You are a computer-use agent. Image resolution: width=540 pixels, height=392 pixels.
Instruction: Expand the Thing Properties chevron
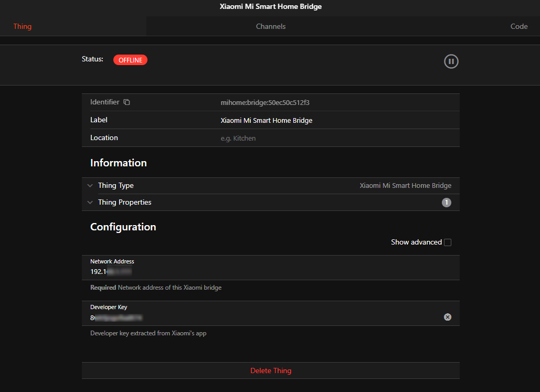click(x=90, y=203)
